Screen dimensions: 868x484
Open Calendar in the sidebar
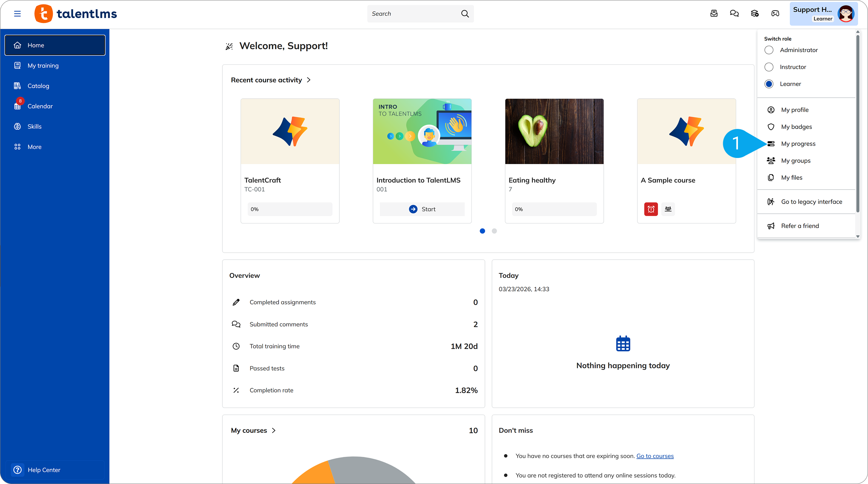(x=40, y=106)
